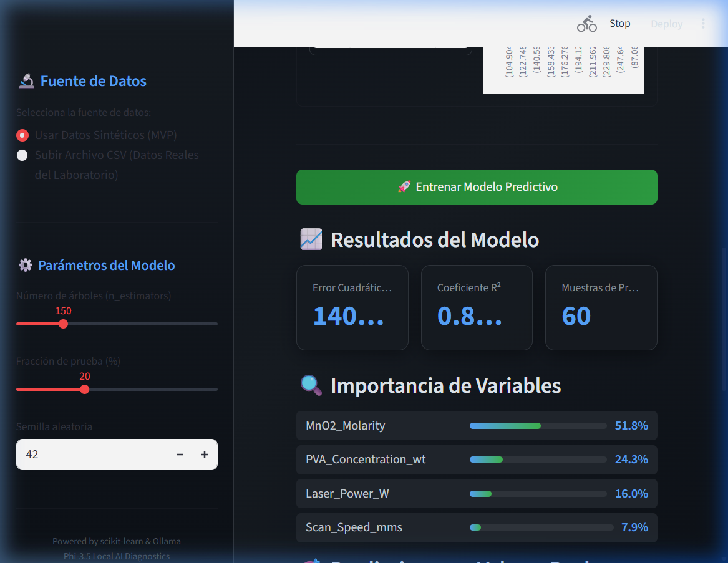The image size is (728, 563).
Task: Click inside the Semilla aleatoria input field
Action: point(87,455)
